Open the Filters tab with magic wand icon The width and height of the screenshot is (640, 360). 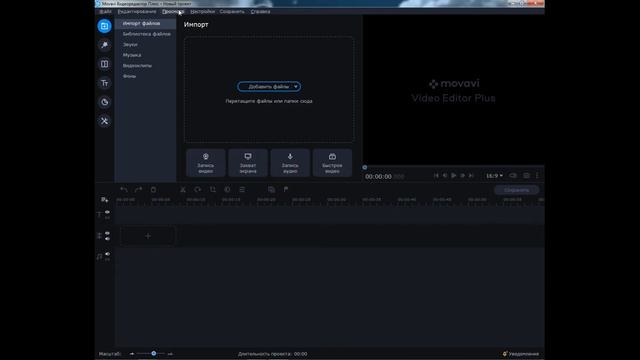click(104, 45)
